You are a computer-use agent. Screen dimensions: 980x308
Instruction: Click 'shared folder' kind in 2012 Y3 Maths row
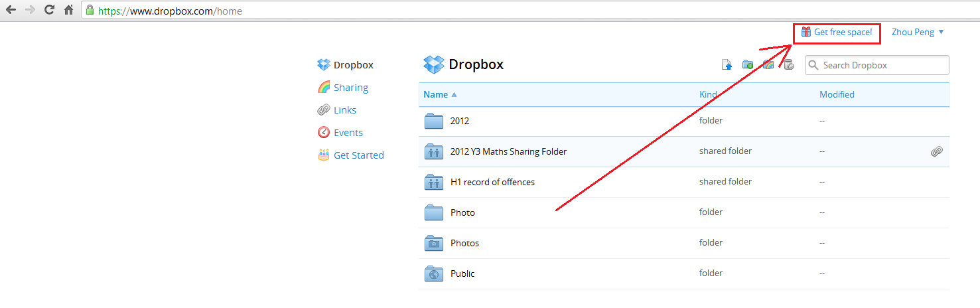tap(725, 151)
